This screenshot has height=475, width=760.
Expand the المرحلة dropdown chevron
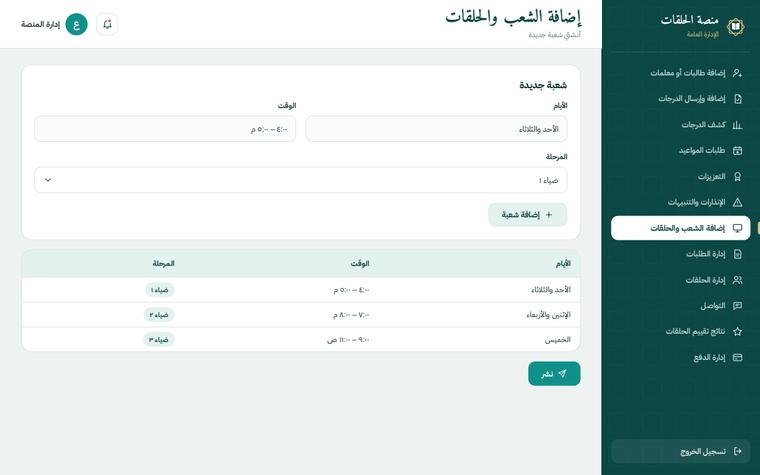click(48, 180)
